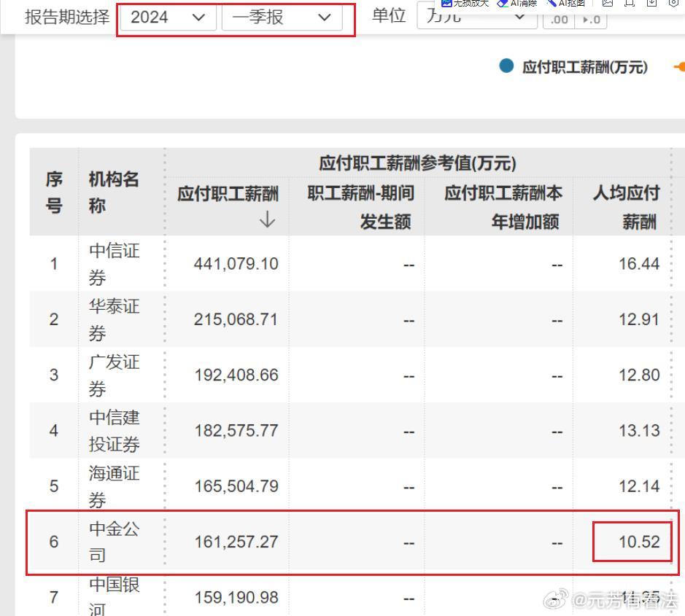Click the 序号 column header
This screenshot has height=616, width=685.
pyautogui.click(x=54, y=192)
